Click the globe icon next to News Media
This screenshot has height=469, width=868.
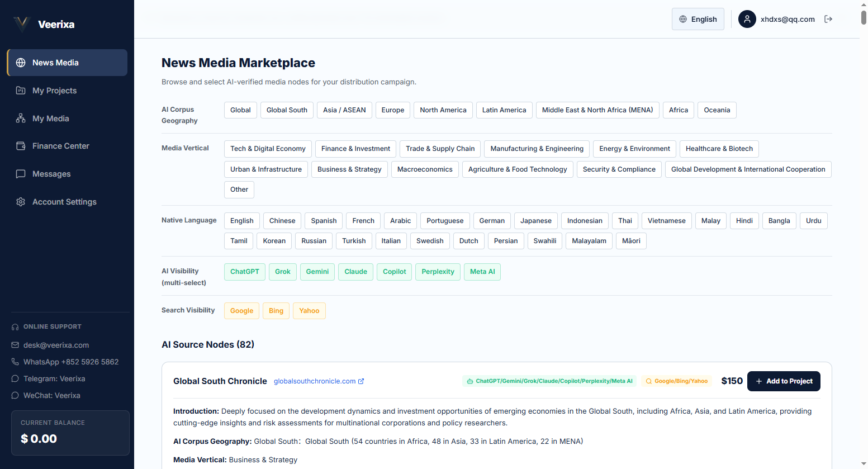click(21, 63)
